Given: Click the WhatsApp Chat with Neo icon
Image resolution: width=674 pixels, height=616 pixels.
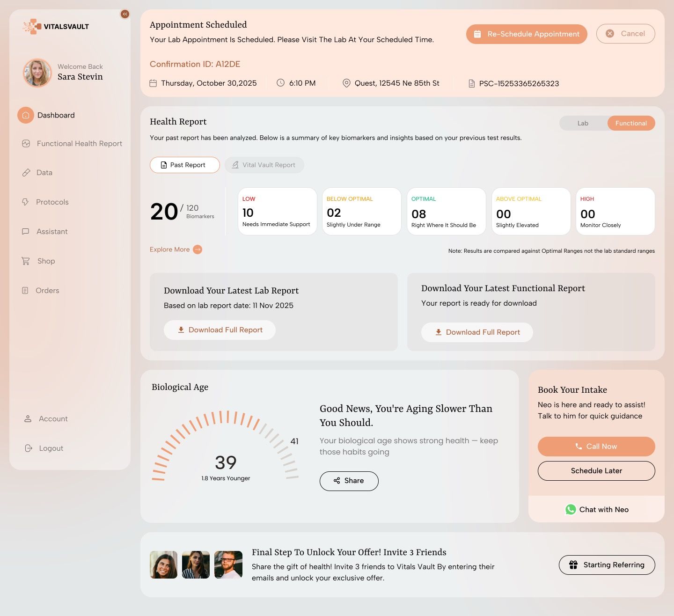Looking at the screenshot, I should [x=571, y=510].
